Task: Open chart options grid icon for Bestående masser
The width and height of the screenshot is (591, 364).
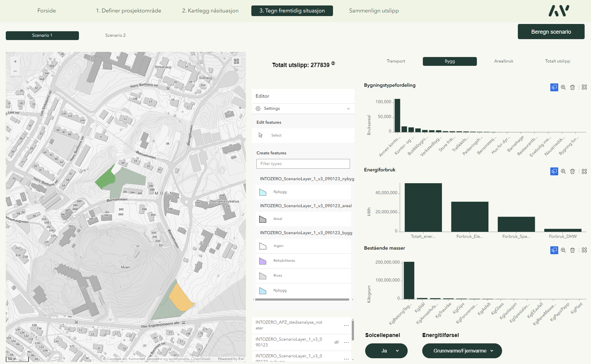Action: pos(584,250)
